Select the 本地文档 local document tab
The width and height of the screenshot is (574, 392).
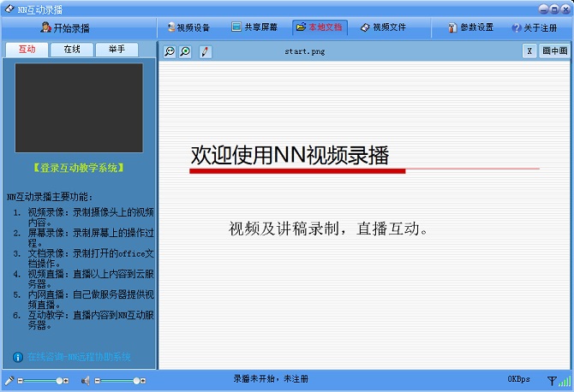click(320, 27)
